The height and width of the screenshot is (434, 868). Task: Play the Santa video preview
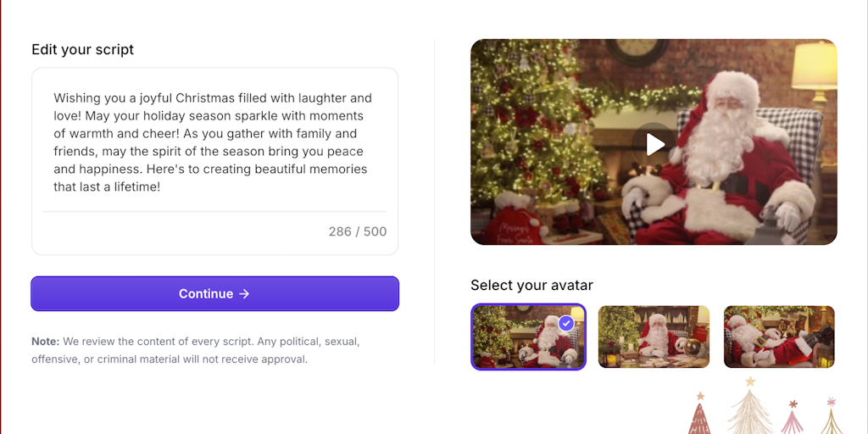[654, 144]
